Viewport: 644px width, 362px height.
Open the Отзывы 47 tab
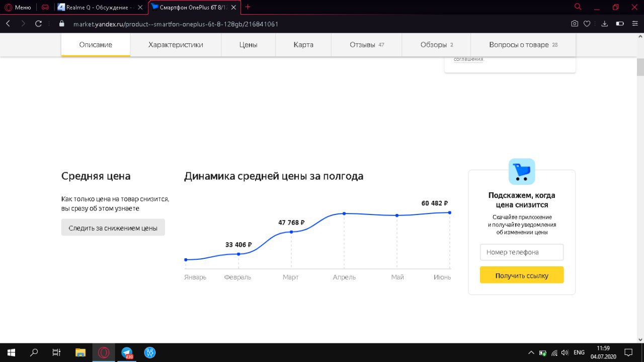[367, 45]
